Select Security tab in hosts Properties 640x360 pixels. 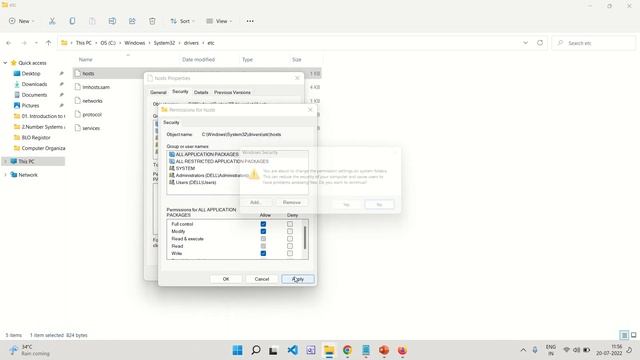coord(180,92)
